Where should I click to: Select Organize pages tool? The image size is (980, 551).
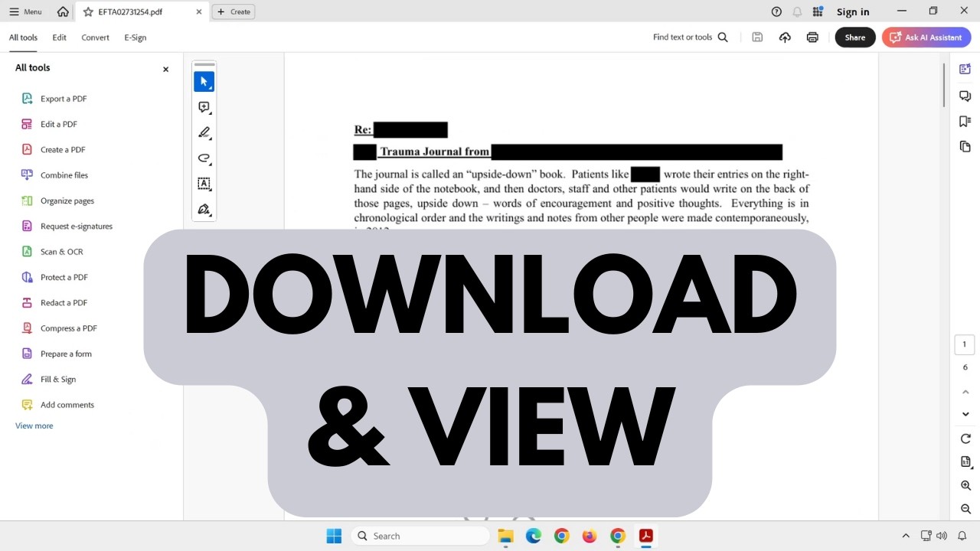pos(57,201)
